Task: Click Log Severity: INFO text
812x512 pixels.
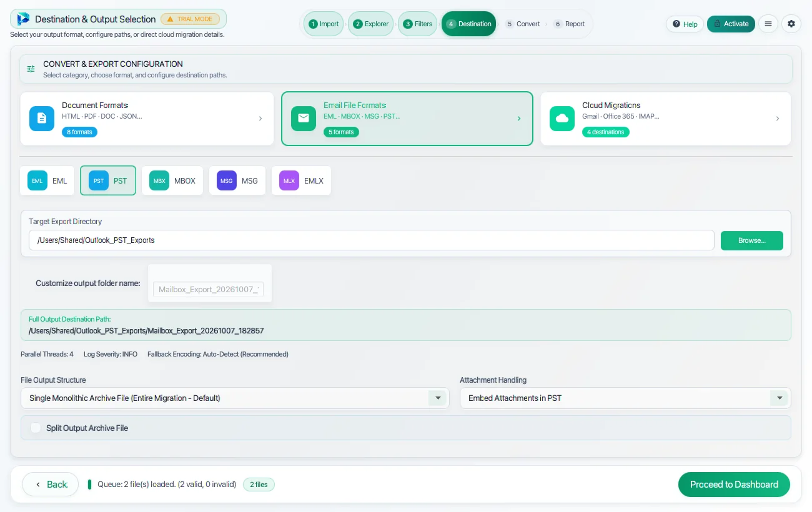Action: click(x=111, y=354)
